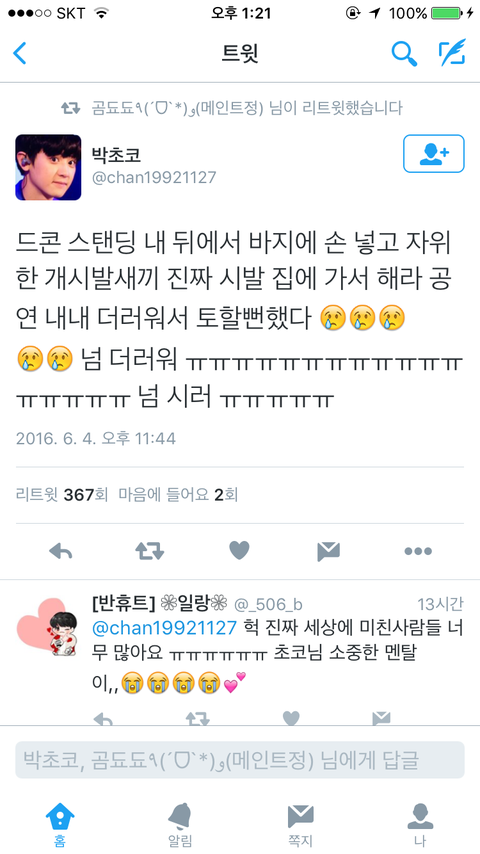
Task: Tap the reply input field
Action: (240, 760)
